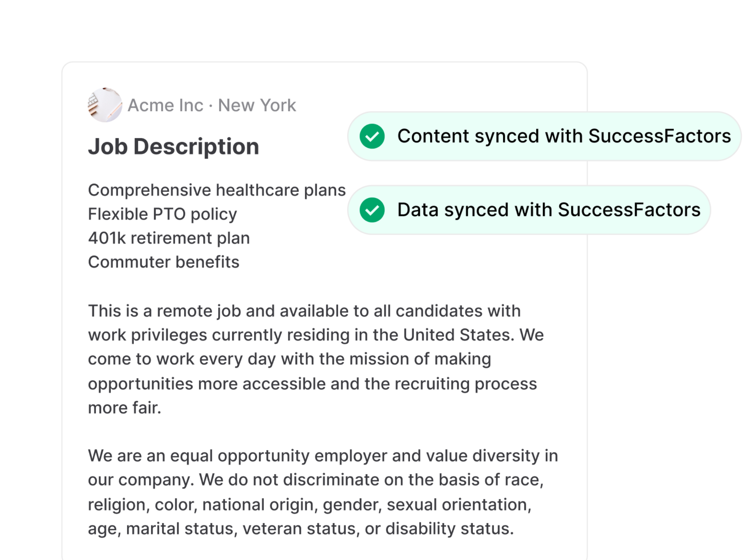
Task: Click the green checkmark beside Data synced
Action: pos(372,210)
